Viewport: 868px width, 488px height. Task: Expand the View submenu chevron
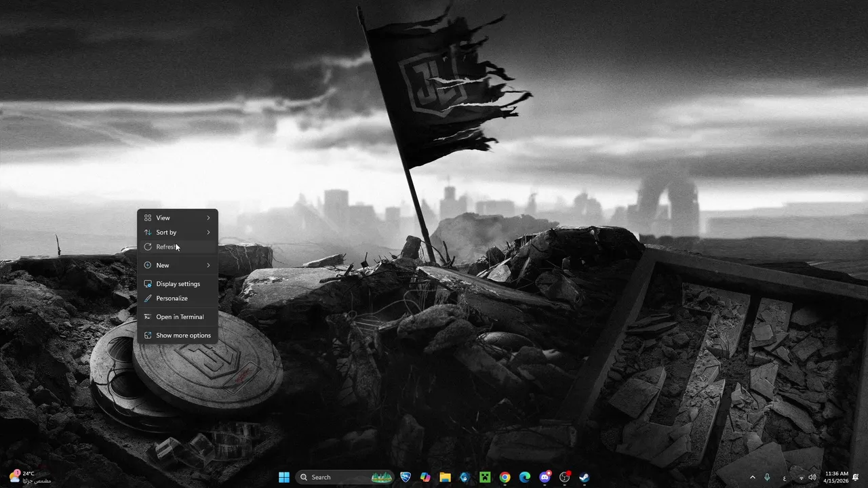[208, 218]
